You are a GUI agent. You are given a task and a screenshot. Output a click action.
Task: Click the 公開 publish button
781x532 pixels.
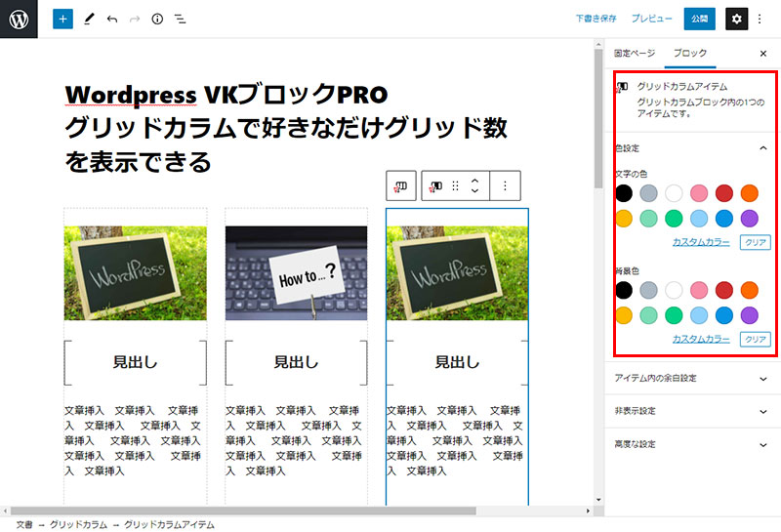(699, 19)
